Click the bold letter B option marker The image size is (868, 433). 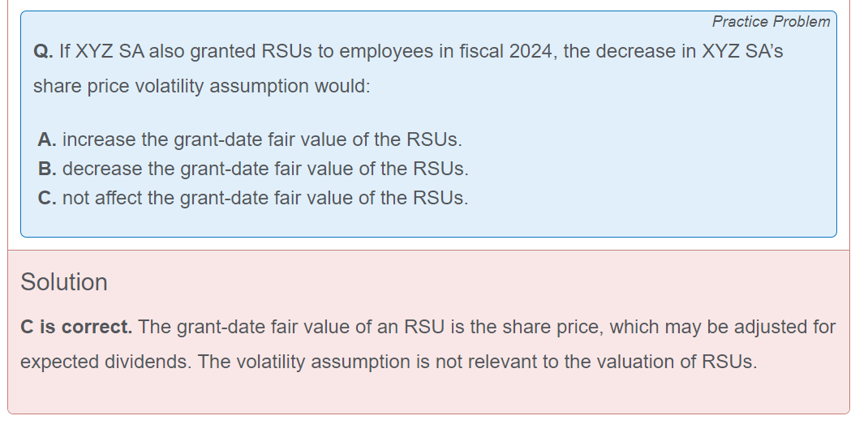click(47, 169)
